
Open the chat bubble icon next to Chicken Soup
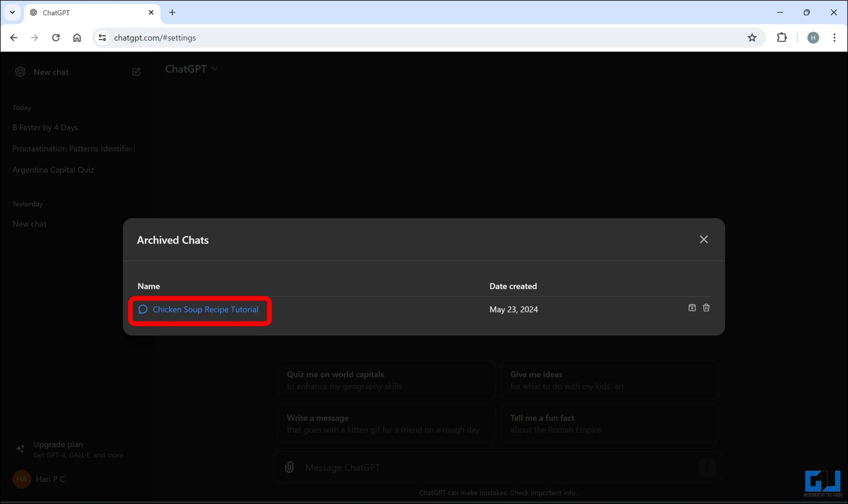pyautogui.click(x=142, y=309)
